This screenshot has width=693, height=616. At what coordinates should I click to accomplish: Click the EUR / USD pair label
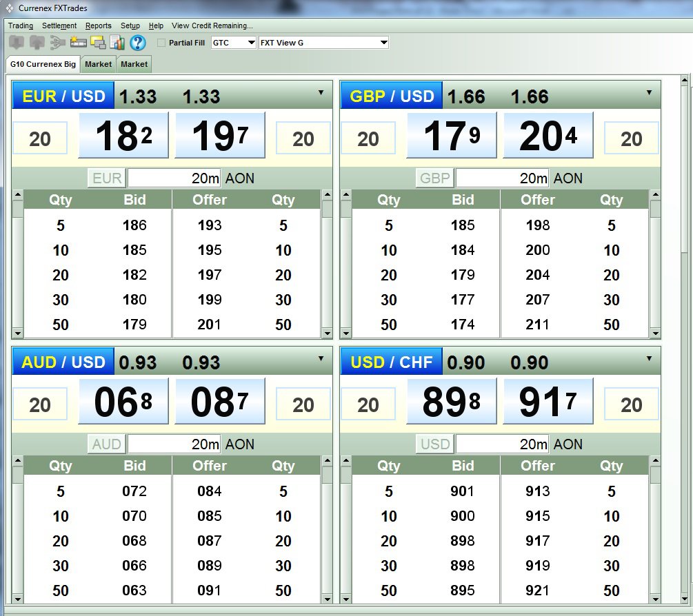click(x=63, y=96)
